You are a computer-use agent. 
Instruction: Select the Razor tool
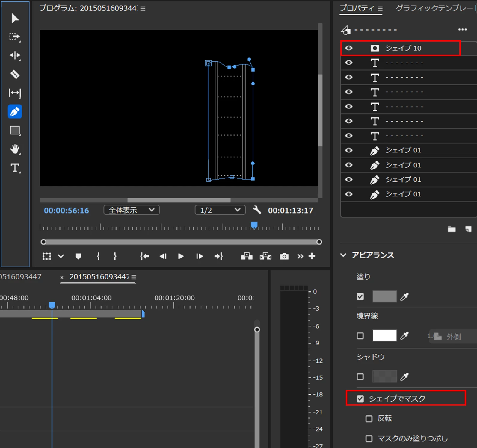click(15, 74)
